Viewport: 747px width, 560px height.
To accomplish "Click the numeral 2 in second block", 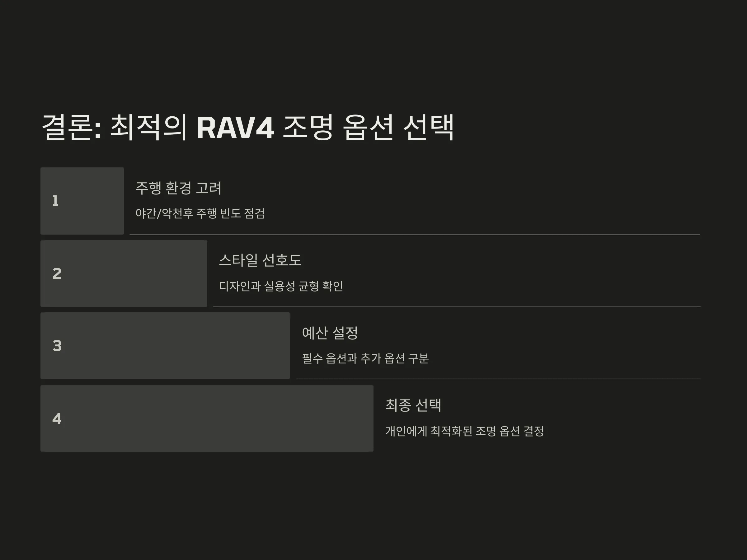I will (57, 273).
